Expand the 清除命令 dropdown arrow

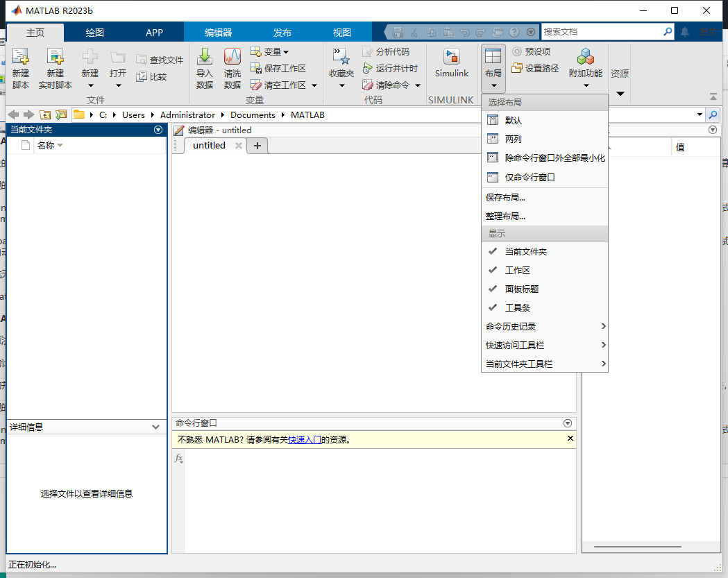pyautogui.click(x=418, y=85)
